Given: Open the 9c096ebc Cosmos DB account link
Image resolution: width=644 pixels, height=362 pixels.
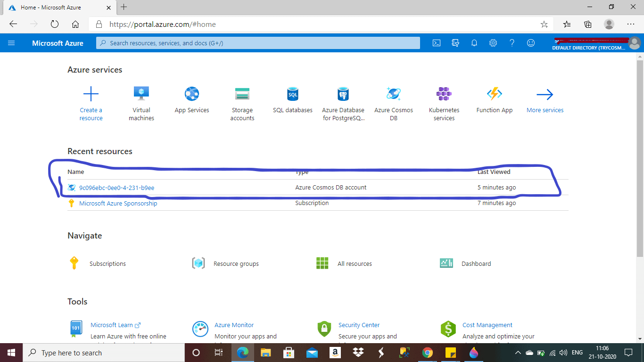Looking at the screenshot, I should pyautogui.click(x=116, y=188).
